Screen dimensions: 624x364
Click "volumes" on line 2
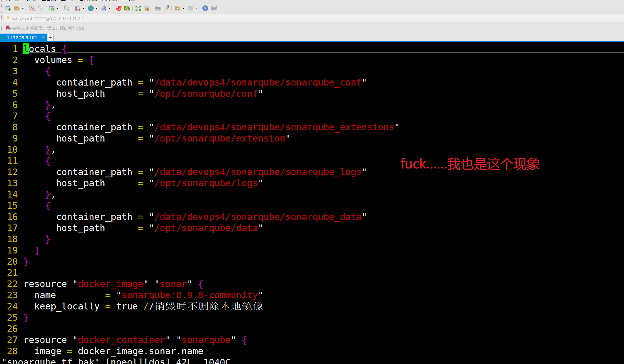click(x=53, y=60)
